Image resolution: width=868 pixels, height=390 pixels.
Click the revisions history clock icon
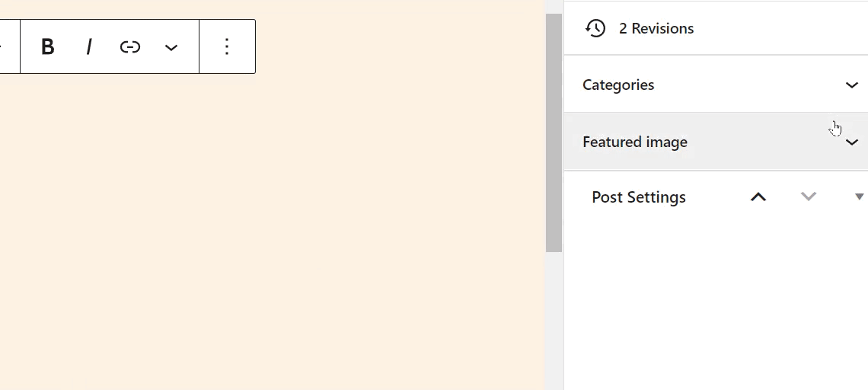pyautogui.click(x=595, y=28)
